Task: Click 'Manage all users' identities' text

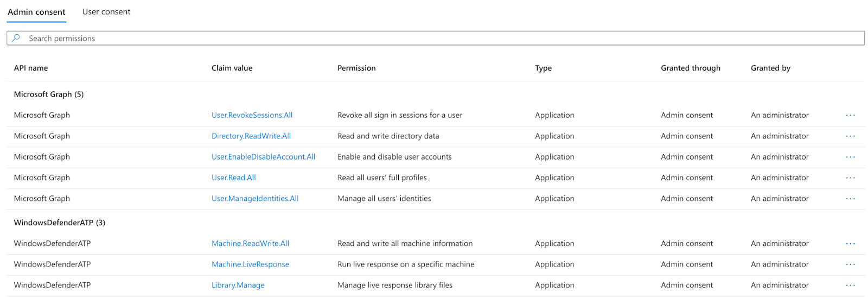Action: coord(384,198)
